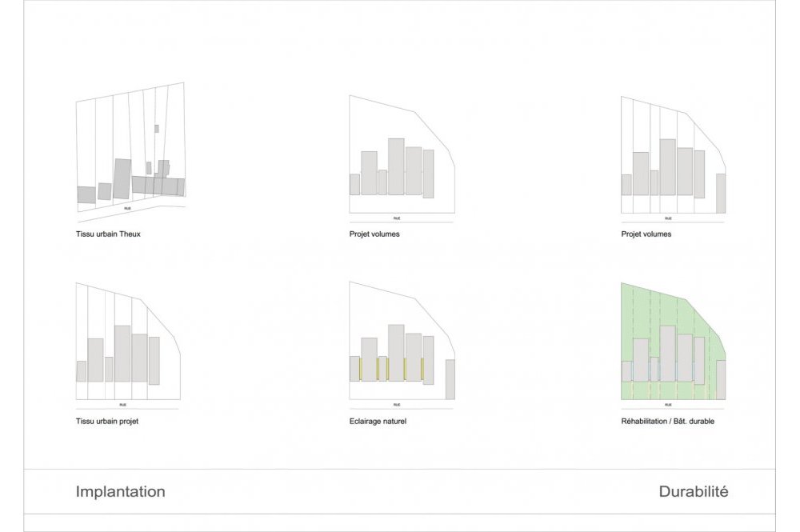Click the Tissu urbain projet diagram
Image resolution: width=800 pixels, height=532 pixels.
coord(128,346)
